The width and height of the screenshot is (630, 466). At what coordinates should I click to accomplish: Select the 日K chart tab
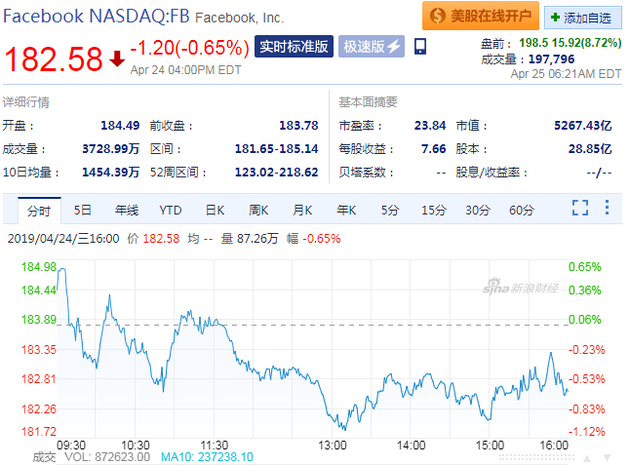pos(215,210)
